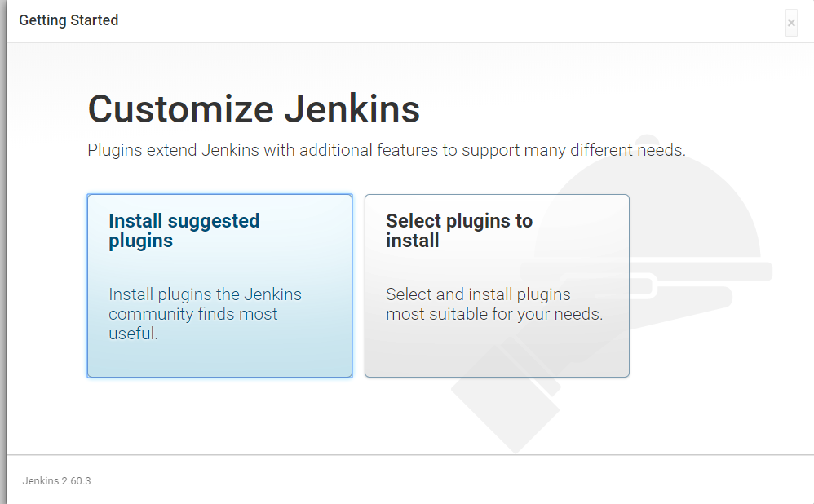The image size is (814, 504).
Task: Click the gray footer bar of the dialog
Action: click(x=408, y=481)
